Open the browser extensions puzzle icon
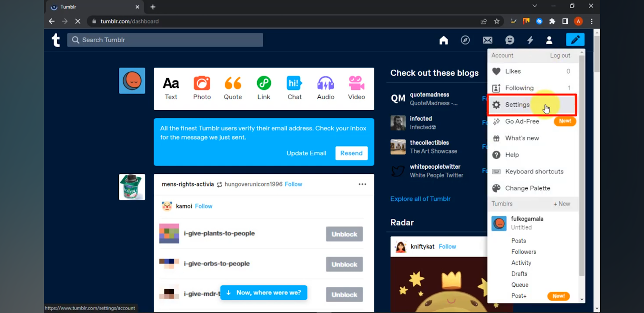 click(552, 21)
